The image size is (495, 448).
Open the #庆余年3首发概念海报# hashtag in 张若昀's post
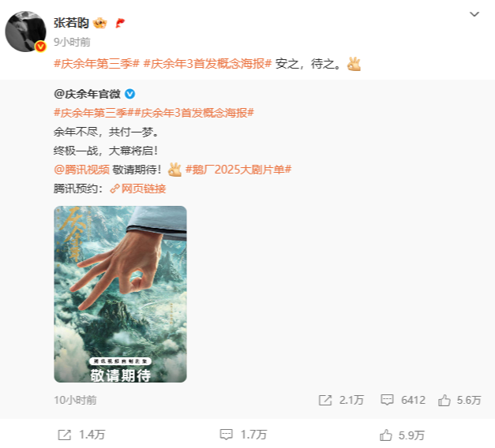(x=208, y=64)
